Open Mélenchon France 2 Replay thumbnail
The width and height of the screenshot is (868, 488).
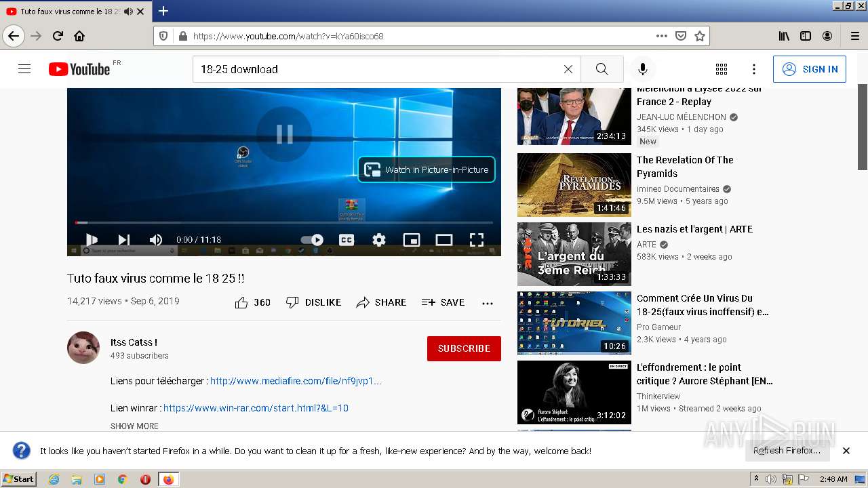click(x=574, y=116)
